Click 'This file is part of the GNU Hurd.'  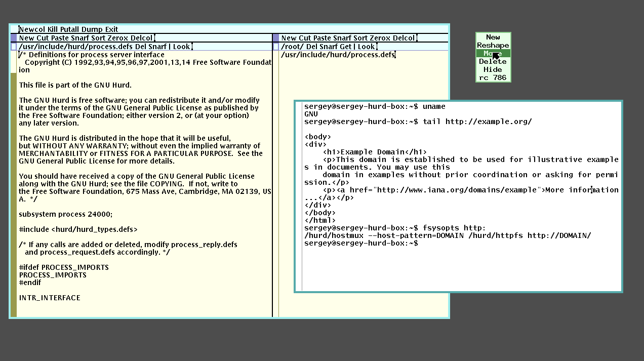pyautogui.click(x=75, y=85)
